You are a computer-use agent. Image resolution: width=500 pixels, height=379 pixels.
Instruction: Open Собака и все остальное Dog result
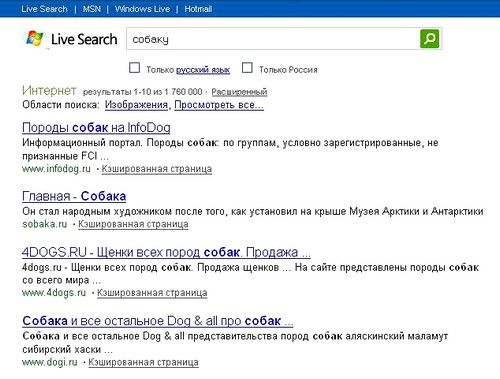pyautogui.click(x=158, y=321)
